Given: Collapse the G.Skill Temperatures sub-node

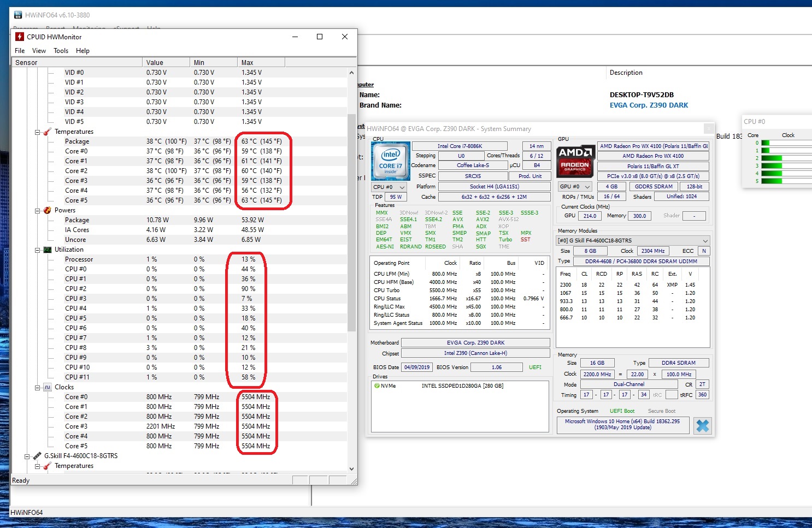Looking at the screenshot, I should click(38, 466).
